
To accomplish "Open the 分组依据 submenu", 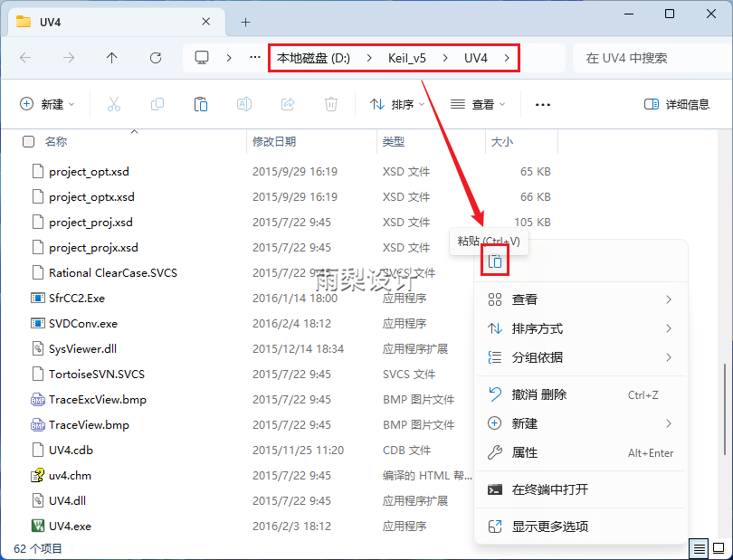I will point(581,357).
